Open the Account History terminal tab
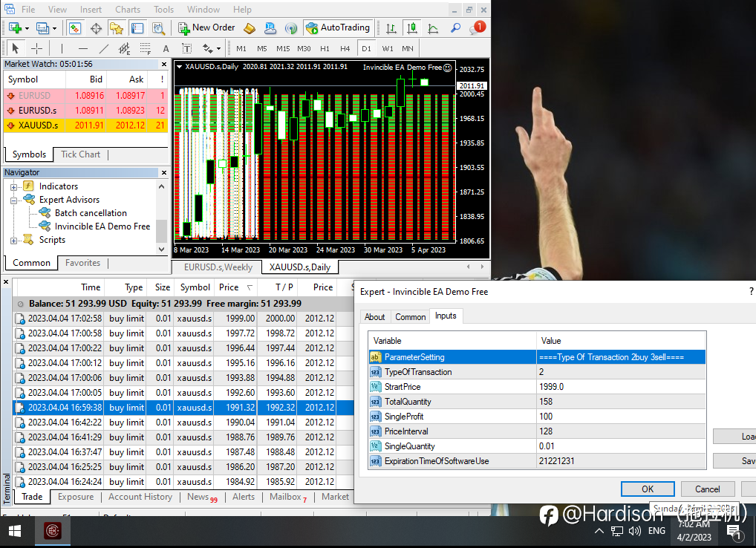The image size is (756, 548). 140,497
